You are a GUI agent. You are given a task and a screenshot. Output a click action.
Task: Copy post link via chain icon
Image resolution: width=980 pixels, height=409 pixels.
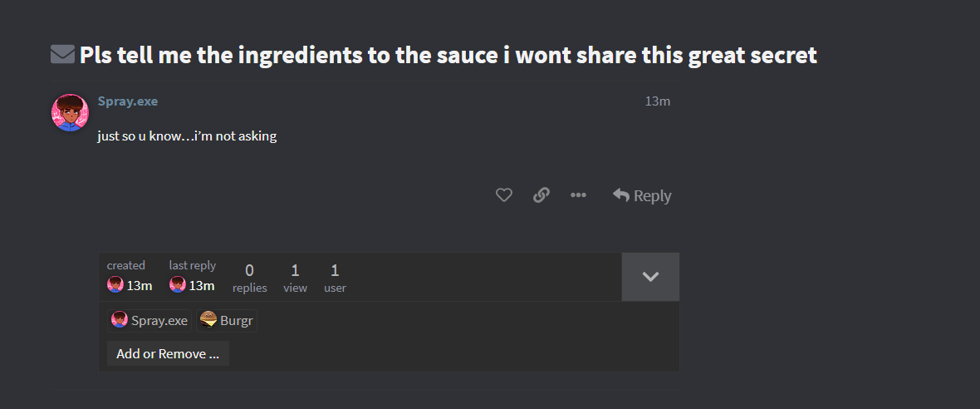(541, 195)
